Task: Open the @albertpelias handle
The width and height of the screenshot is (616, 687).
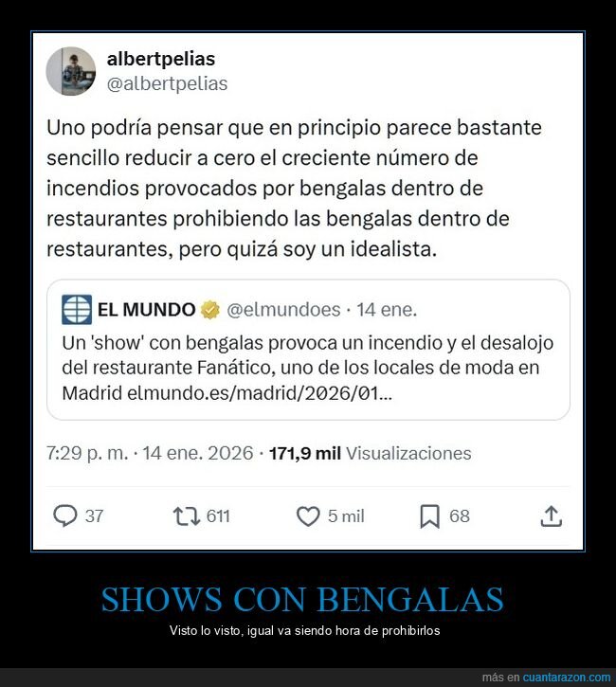Action: tap(168, 83)
